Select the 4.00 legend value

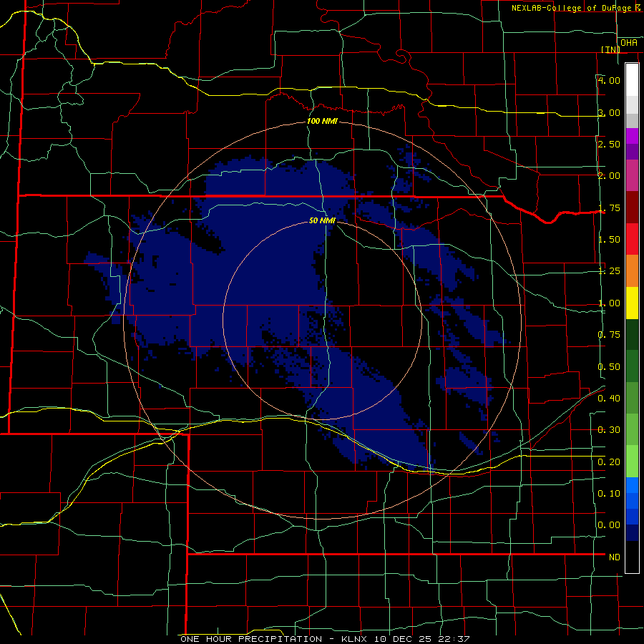pyautogui.click(x=609, y=80)
